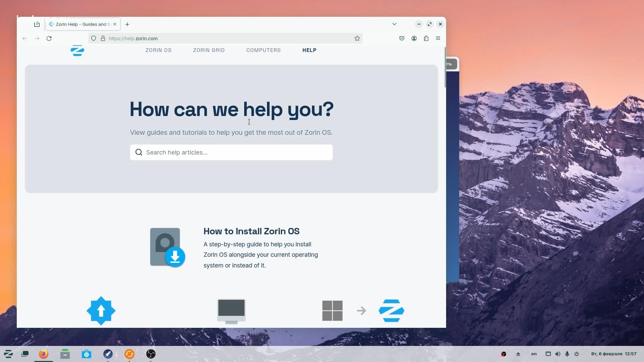Open the Firefox recent browsing sidebar icon
This screenshot has height=362, width=644.
[37, 24]
